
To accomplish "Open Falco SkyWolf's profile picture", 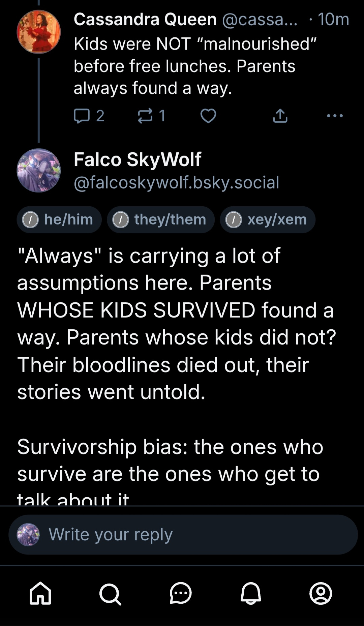I will [39, 170].
